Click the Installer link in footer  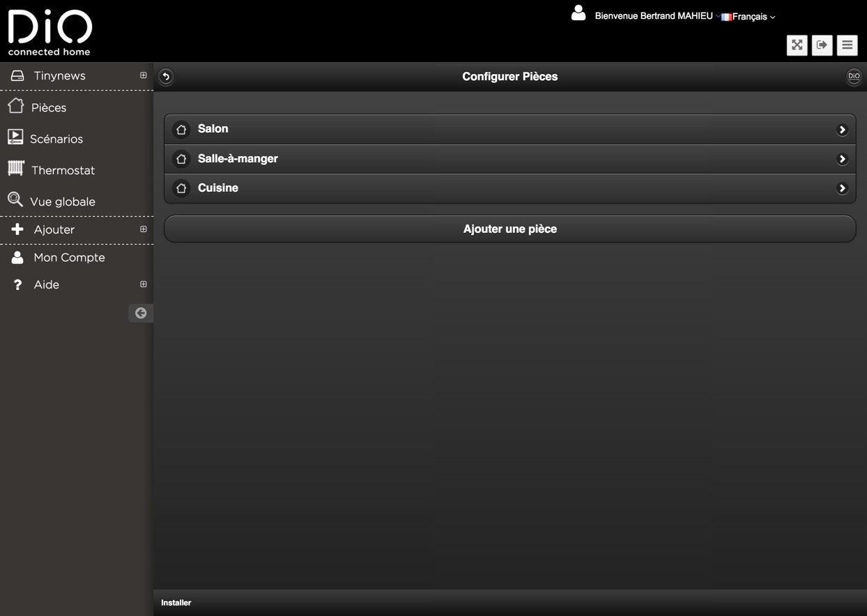click(x=176, y=603)
